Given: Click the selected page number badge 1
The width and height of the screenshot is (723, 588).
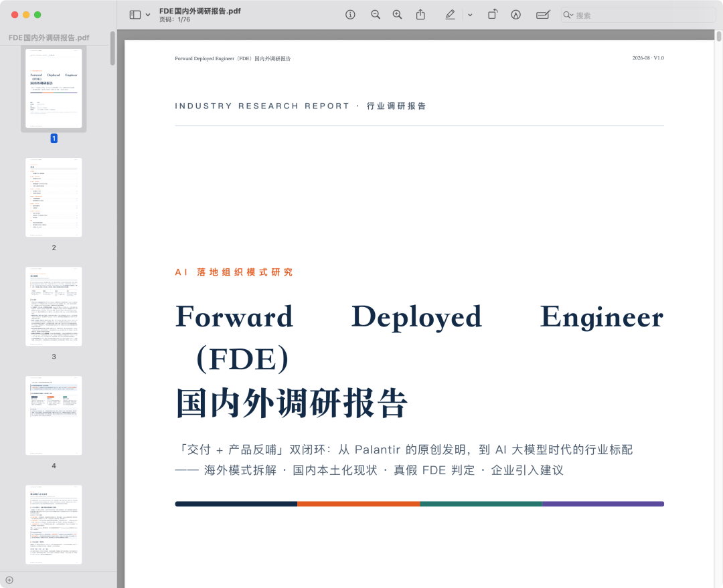Looking at the screenshot, I should [x=54, y=138].
